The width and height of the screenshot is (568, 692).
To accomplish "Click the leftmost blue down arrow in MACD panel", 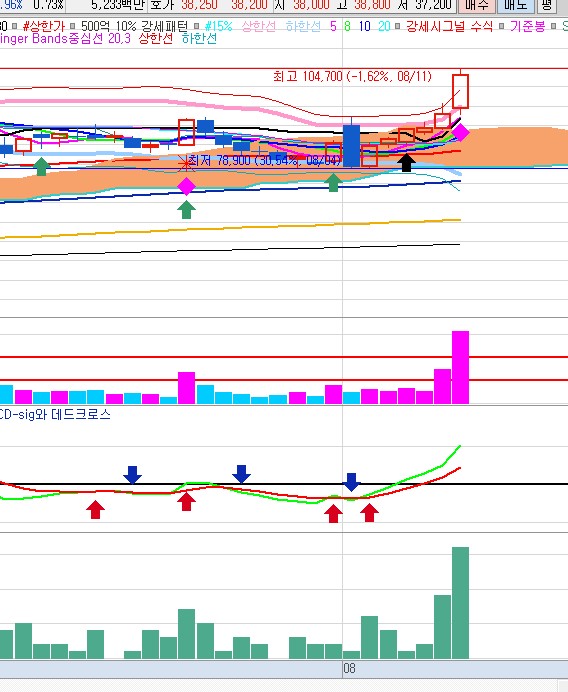I will click(132, 474).
